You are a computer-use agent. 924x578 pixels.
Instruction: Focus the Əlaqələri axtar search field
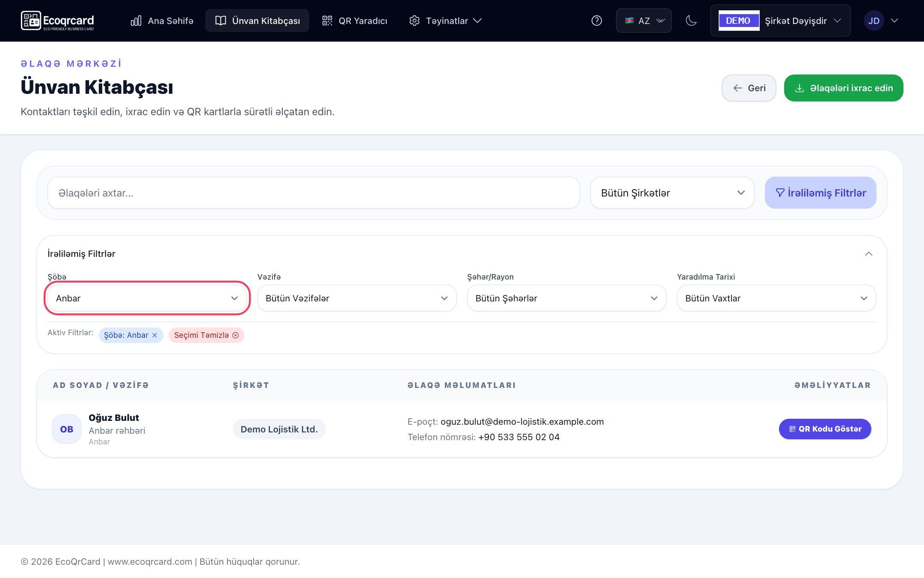coord(314,193)
